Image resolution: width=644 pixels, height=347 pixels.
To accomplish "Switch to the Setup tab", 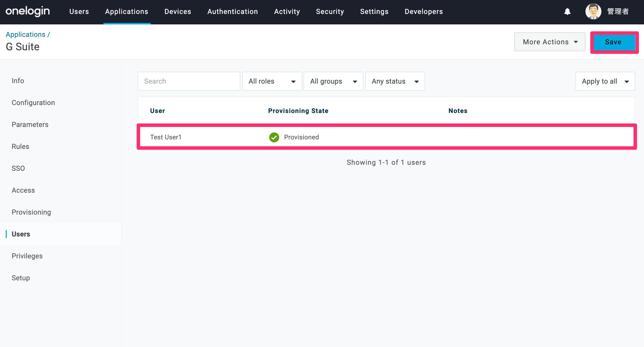I will [x=21, y=278].
